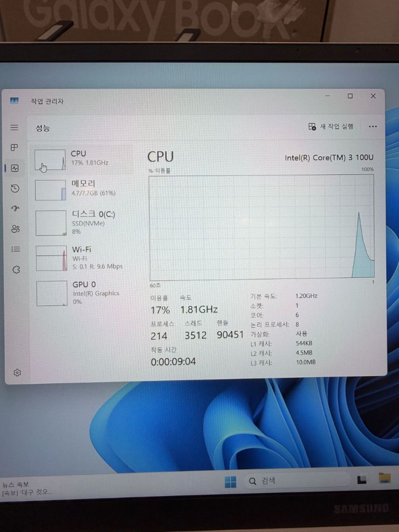
Task: Click the GPU 0 mini graph thumbnail
Action: (x=52, y=293)
